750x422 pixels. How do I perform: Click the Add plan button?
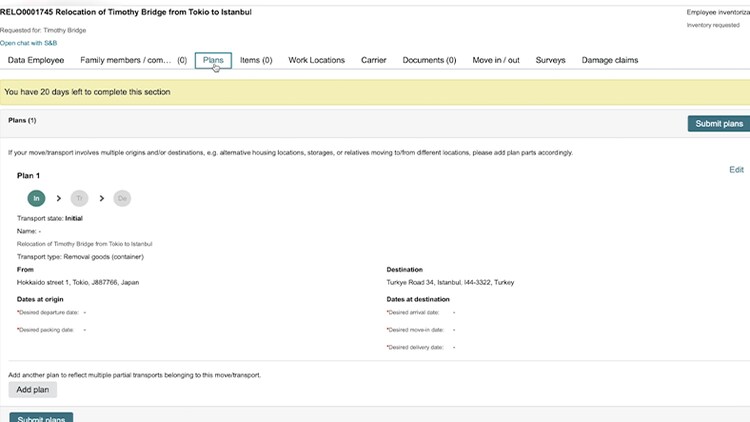coord(33,389)
